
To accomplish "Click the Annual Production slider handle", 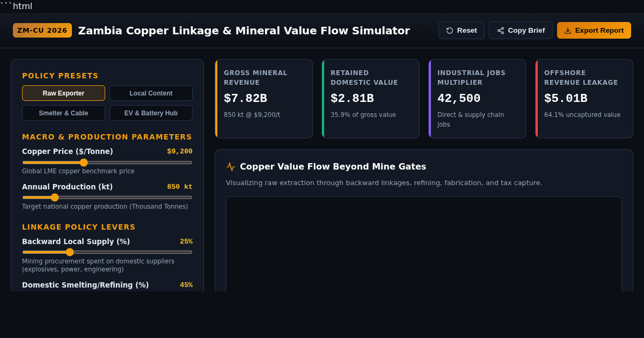I will (55, 197).
